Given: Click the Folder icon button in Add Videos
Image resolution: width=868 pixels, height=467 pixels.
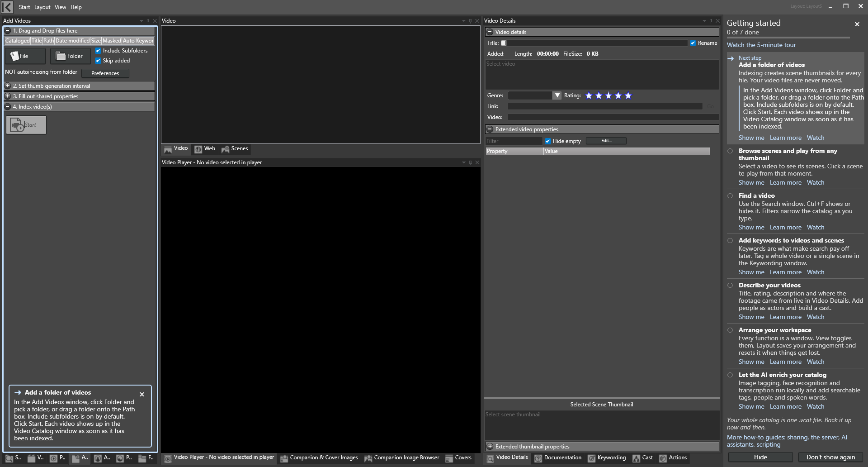Looking at the screenshot, I should [x=70, y=56].
